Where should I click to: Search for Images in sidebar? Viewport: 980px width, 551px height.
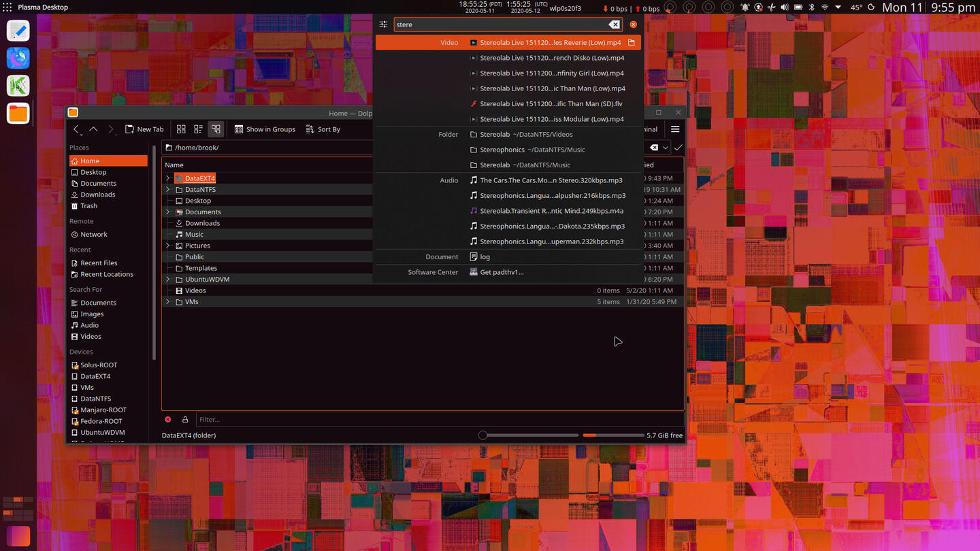click(x=108, y=314)
